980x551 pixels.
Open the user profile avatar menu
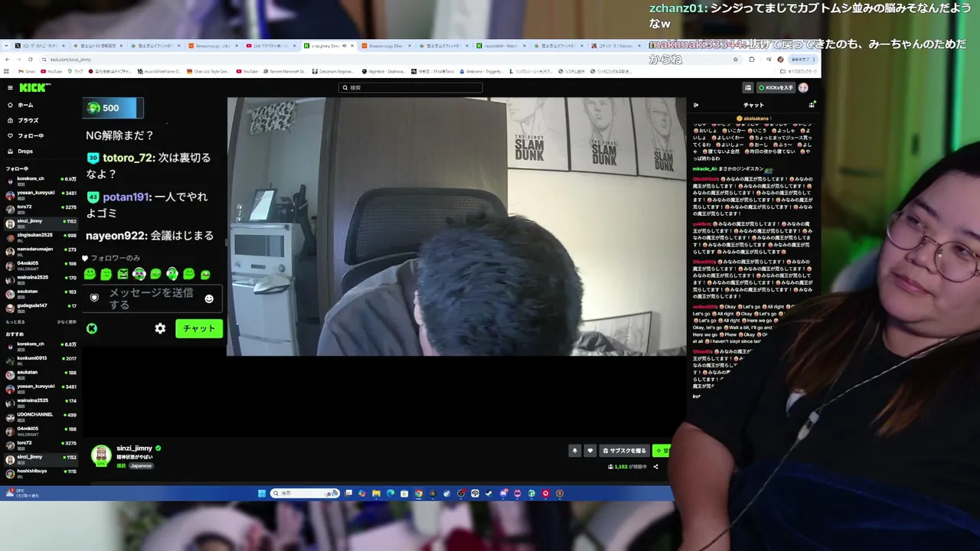[803, 88]
